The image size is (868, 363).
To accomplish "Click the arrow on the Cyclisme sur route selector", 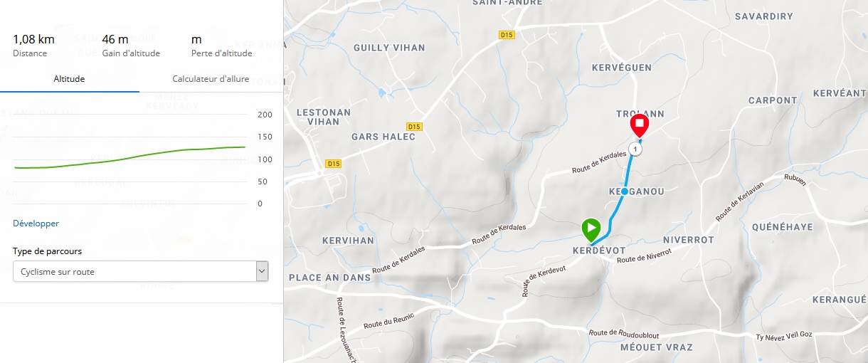I will point(262,271).
